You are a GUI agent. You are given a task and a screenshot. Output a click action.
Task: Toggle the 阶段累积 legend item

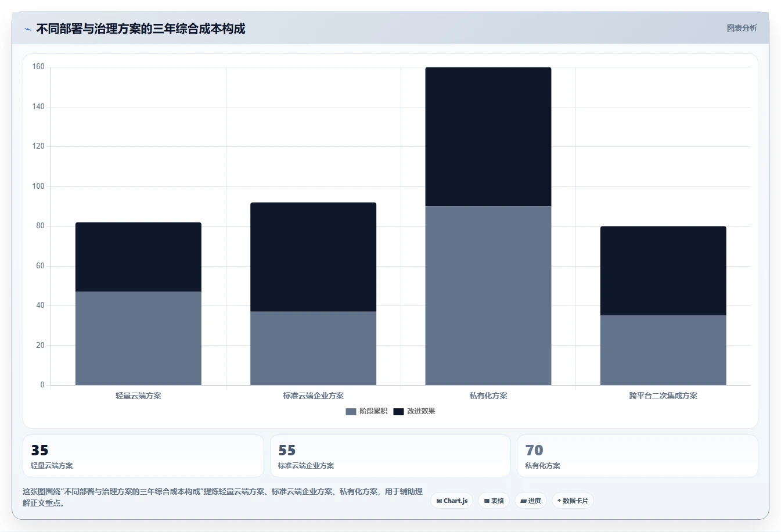pos(366,411)
